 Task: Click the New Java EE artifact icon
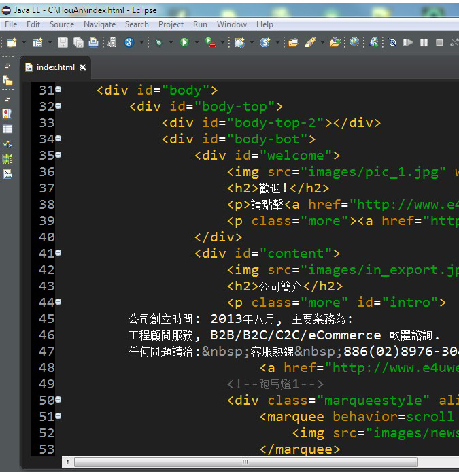coord(37,42)
